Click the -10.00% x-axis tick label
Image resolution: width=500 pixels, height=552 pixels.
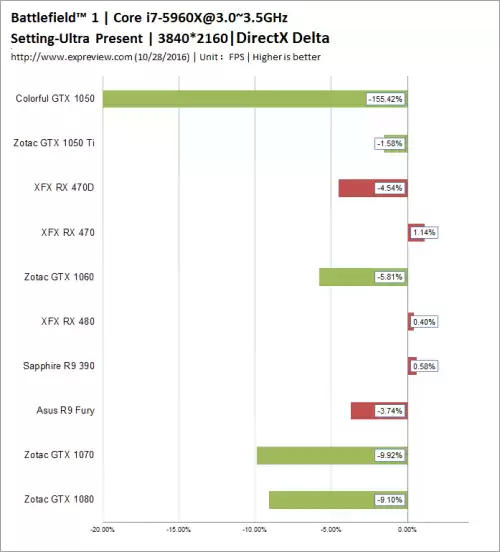(x=255, y=530)
